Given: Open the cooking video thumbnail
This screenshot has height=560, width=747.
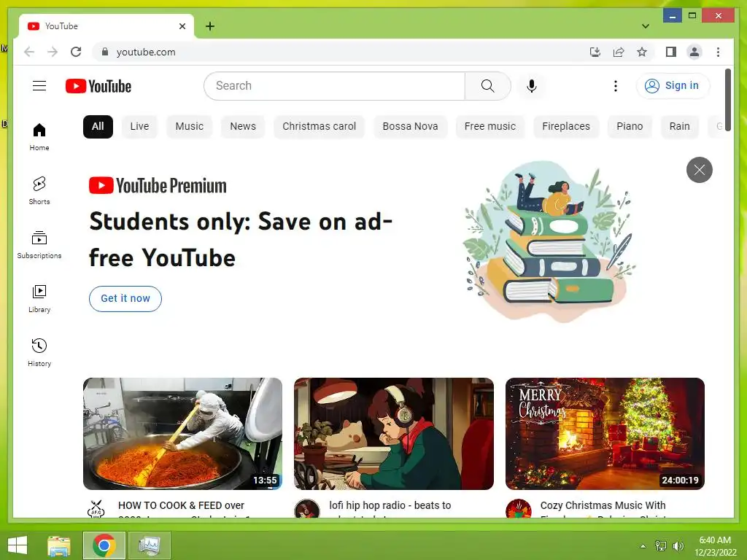Looking at the screenshot, I should pos(182,433).
